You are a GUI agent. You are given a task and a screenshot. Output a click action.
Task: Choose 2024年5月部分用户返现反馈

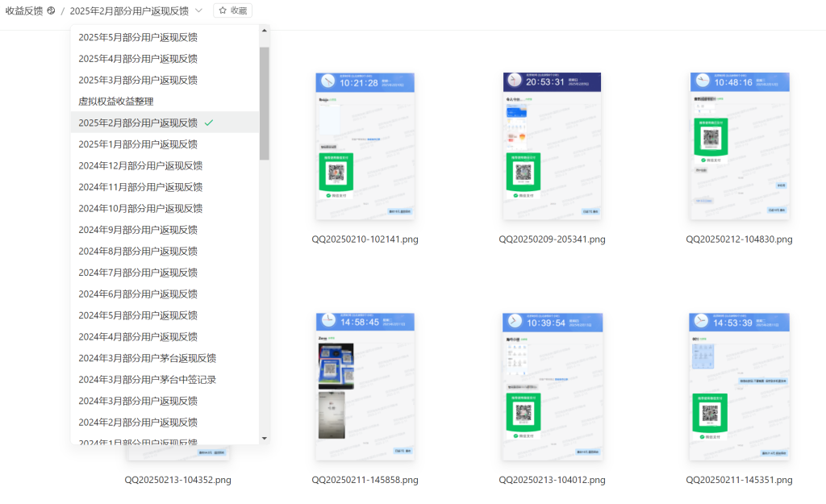point(165,315)
